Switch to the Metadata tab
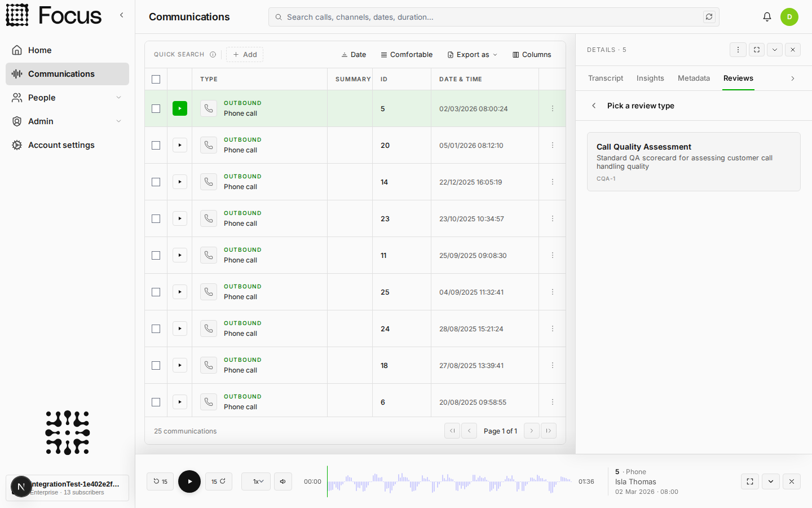 tap(694, 78)
